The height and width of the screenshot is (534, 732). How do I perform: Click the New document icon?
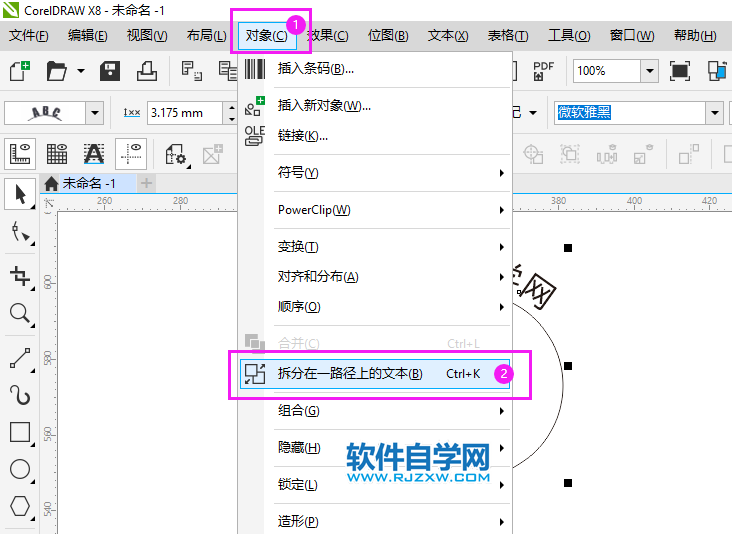coord(20,71)
